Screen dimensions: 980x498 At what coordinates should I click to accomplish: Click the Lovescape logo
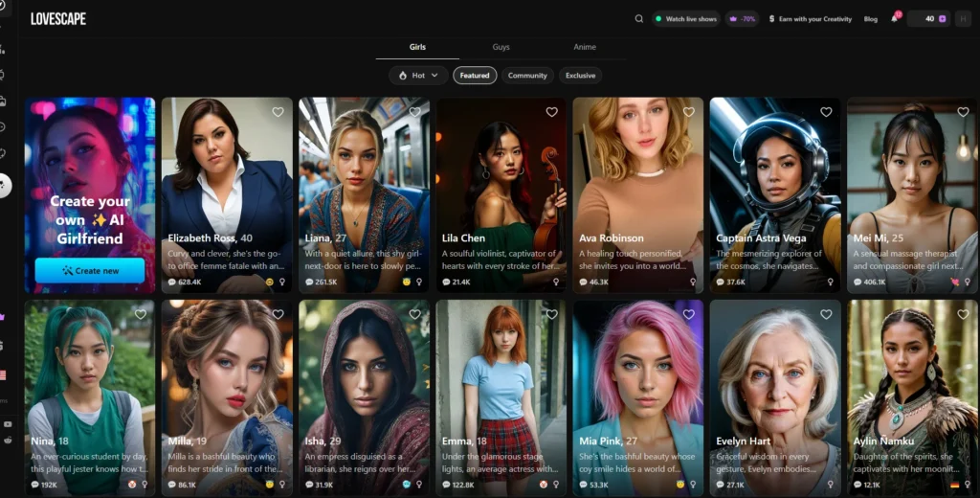pyautogui.click(x=58, y=18)
